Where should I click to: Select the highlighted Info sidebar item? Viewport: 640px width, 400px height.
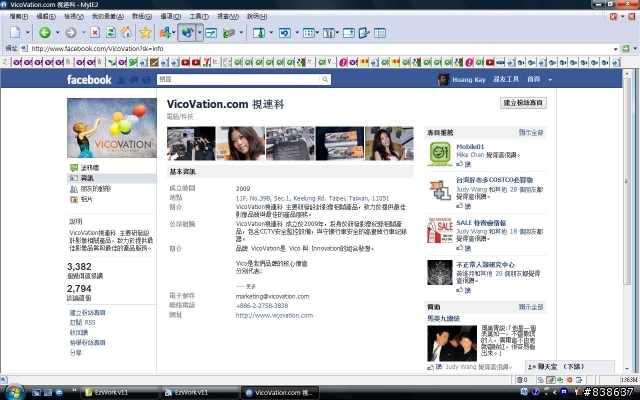click(x=111, y=178)
